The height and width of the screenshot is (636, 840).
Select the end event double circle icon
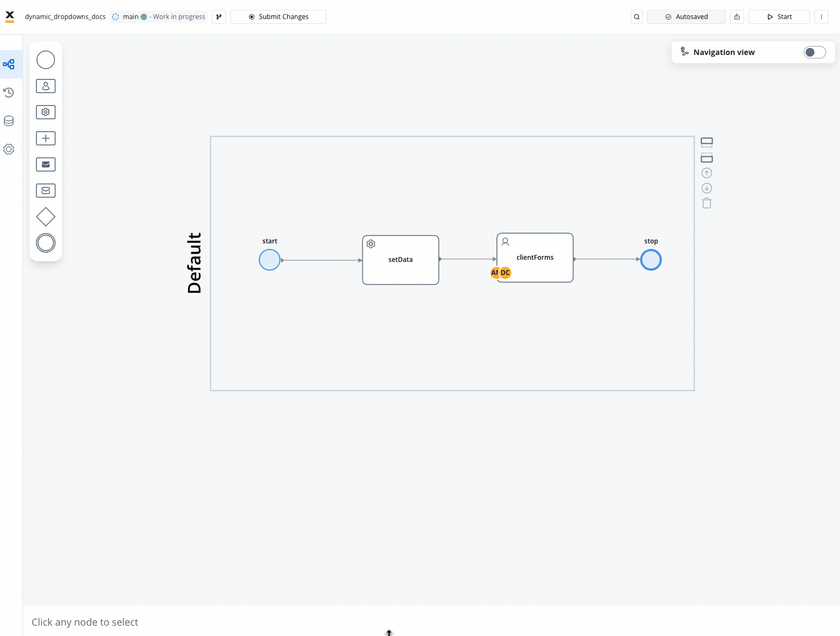(46, 243)
